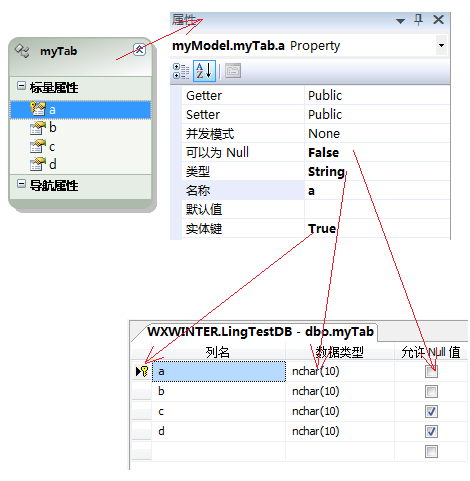Edit column name a in table designer
Viewport: 470px width, 481px height.
click(219, 371)
